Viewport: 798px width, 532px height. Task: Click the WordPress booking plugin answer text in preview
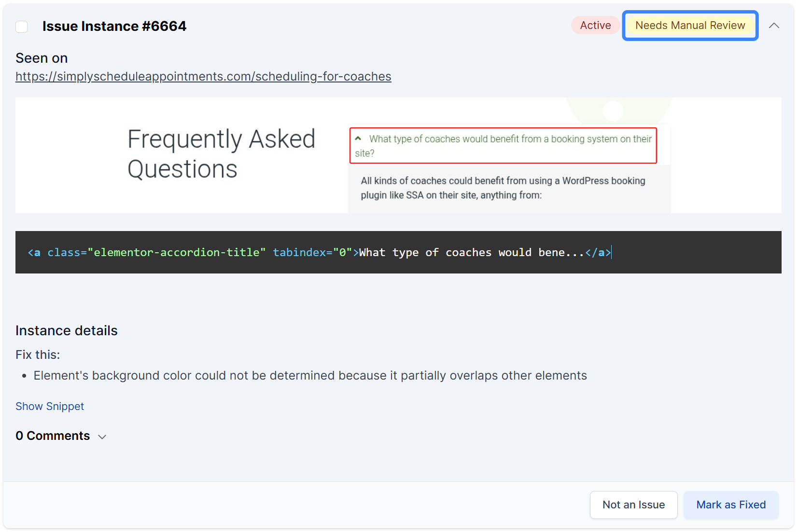coord(503,188)
